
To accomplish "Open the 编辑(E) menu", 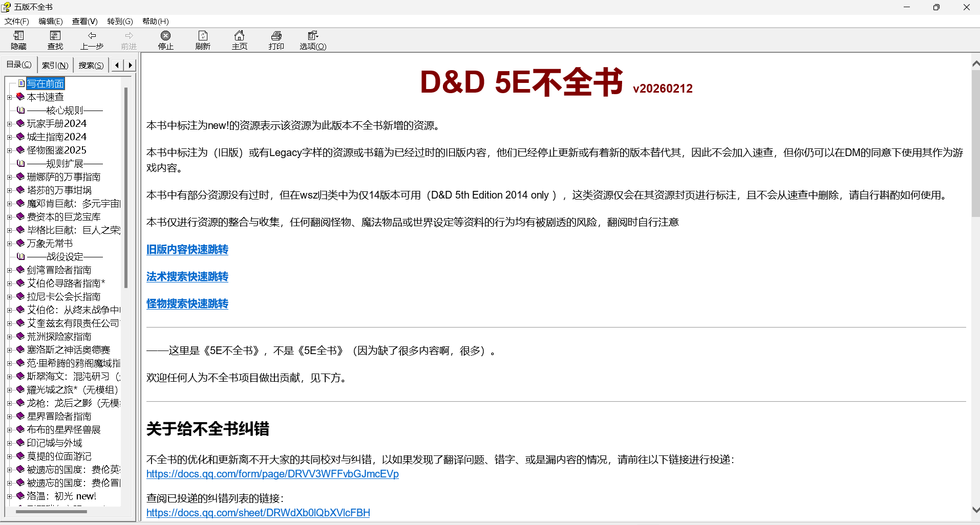I will click(x=50, y=21).
